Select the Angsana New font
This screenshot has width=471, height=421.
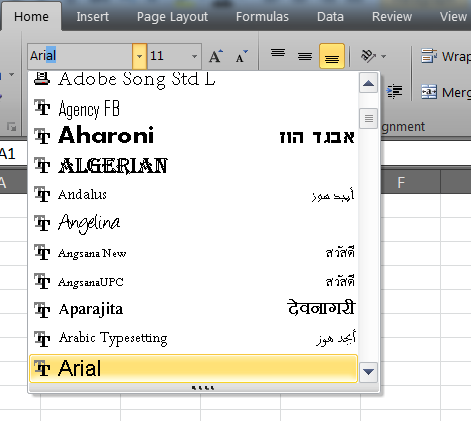193,253
